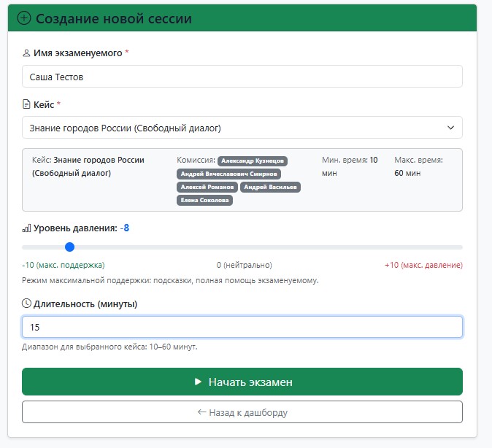Click the clock icon beside Длительность
Screen dimensions: 492x448
[x=26, y=304]
